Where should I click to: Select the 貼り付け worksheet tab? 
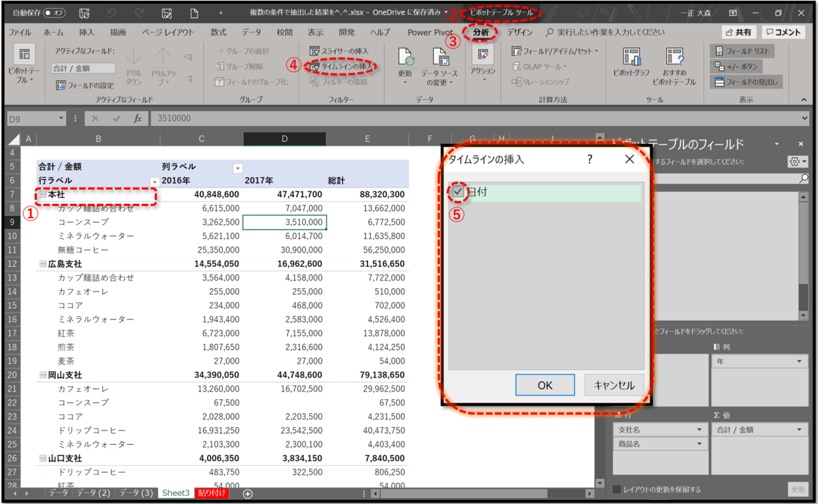click(x=211, y=493)
